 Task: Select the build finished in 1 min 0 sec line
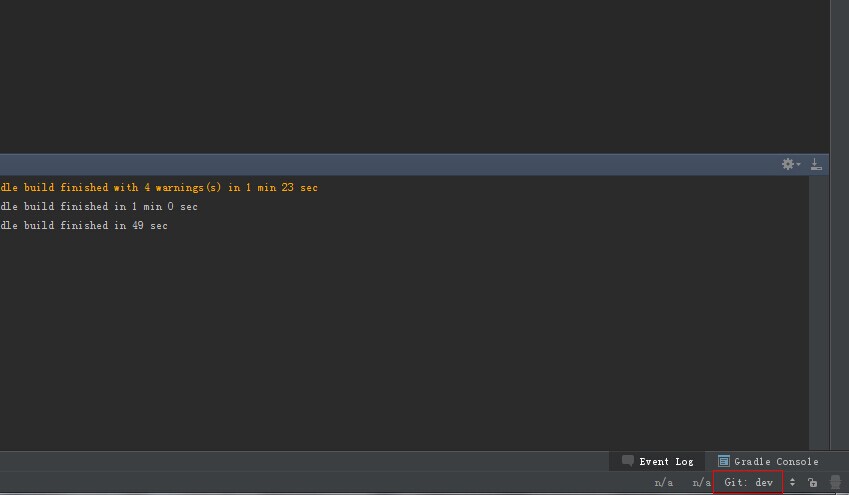(99, 206)
